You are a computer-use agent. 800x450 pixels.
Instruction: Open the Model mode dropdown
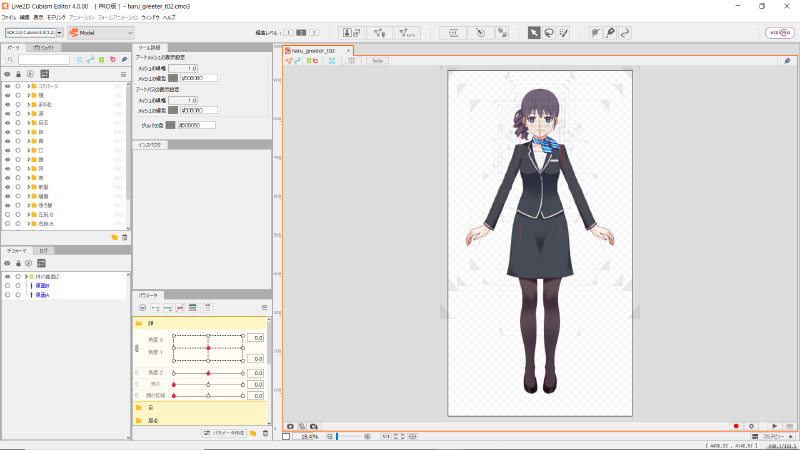tap(101, 33)
